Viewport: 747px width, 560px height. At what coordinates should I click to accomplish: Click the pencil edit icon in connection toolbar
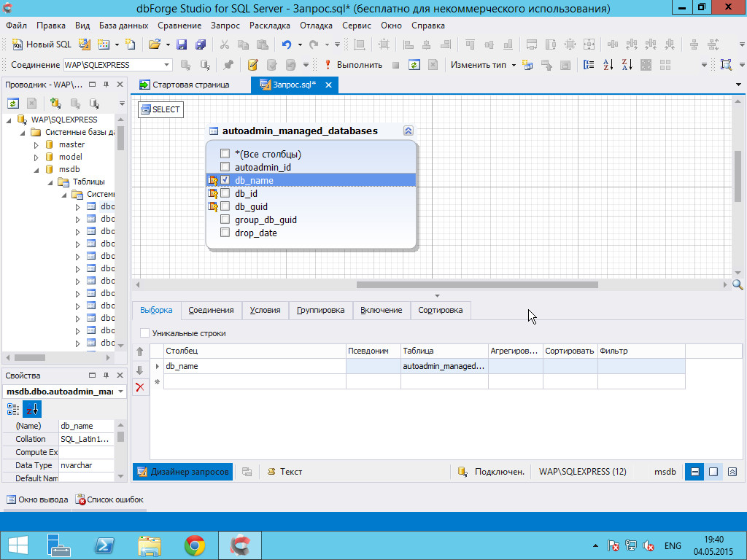click(252, 65)
